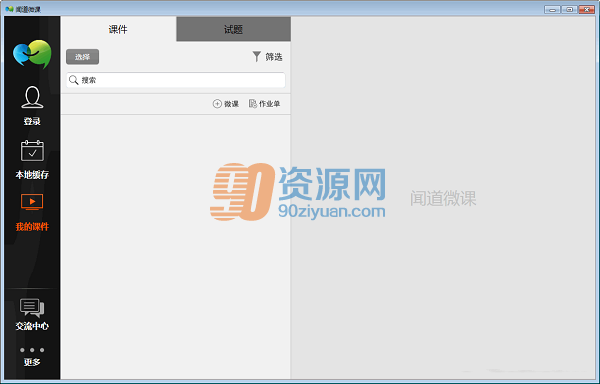
Task: Open 本地缓存 local cache in sidebar
Action: (x=32, y=159)
